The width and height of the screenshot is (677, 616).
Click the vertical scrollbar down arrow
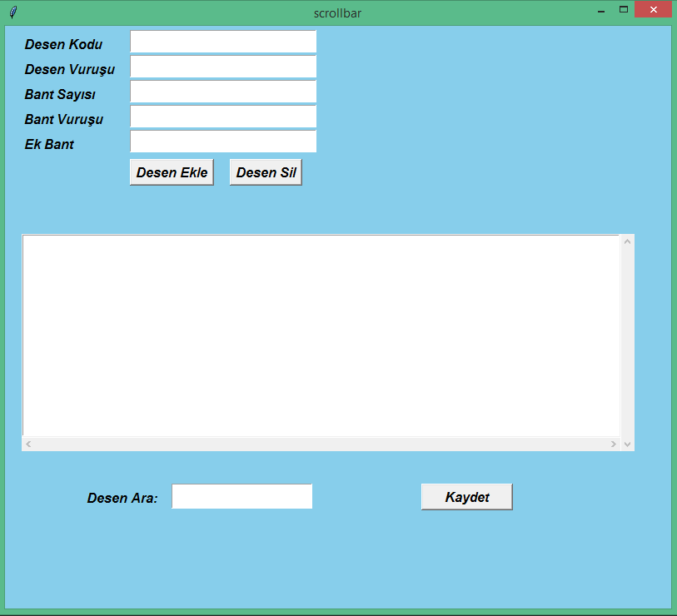[627, 445]
